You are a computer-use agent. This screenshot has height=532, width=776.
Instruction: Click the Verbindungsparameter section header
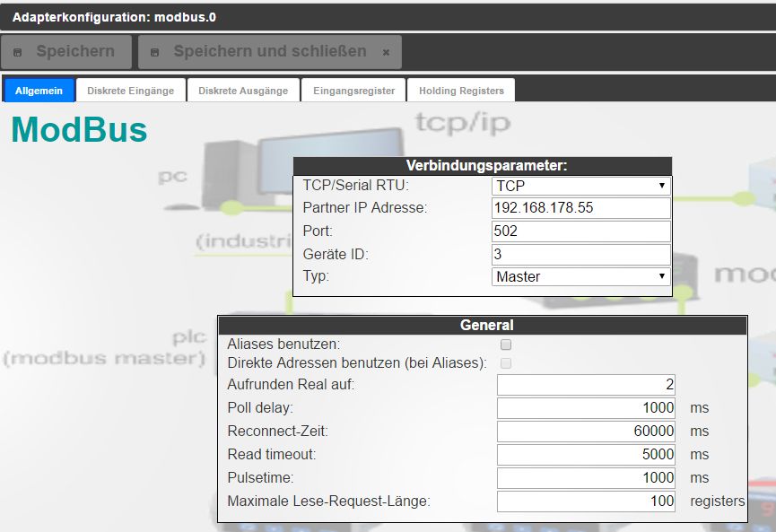(483, 165)
